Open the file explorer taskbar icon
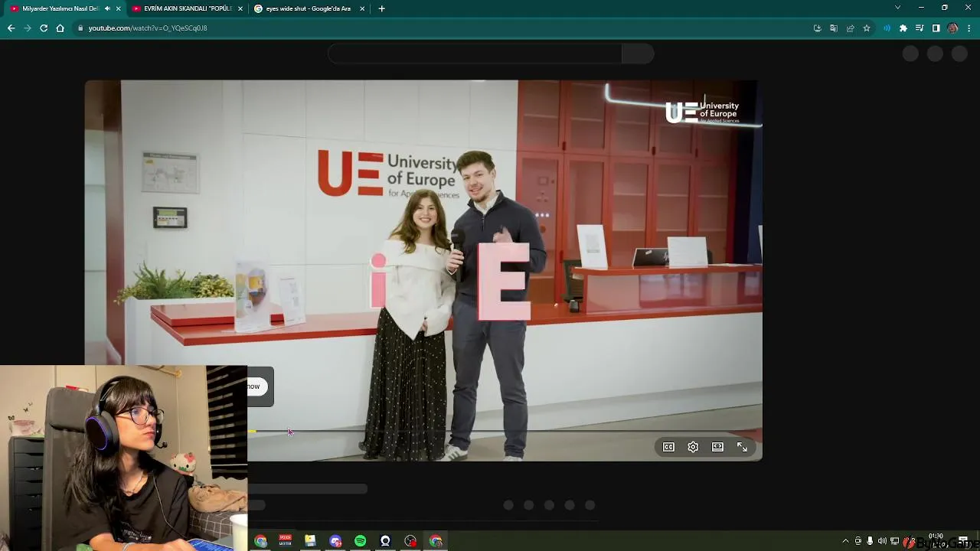Screen dimensions: 980x551 pos(310,541)
